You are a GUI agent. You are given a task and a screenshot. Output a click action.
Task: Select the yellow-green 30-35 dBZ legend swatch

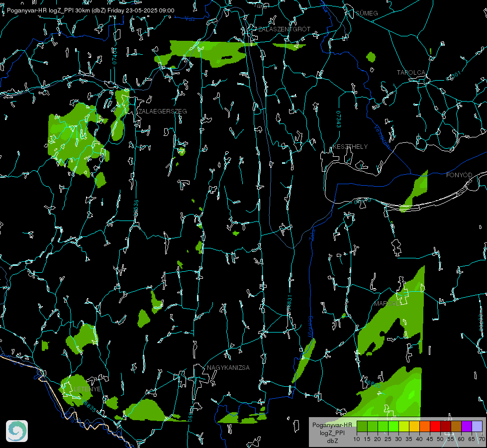pyautogui.click(x=404, y=426)
